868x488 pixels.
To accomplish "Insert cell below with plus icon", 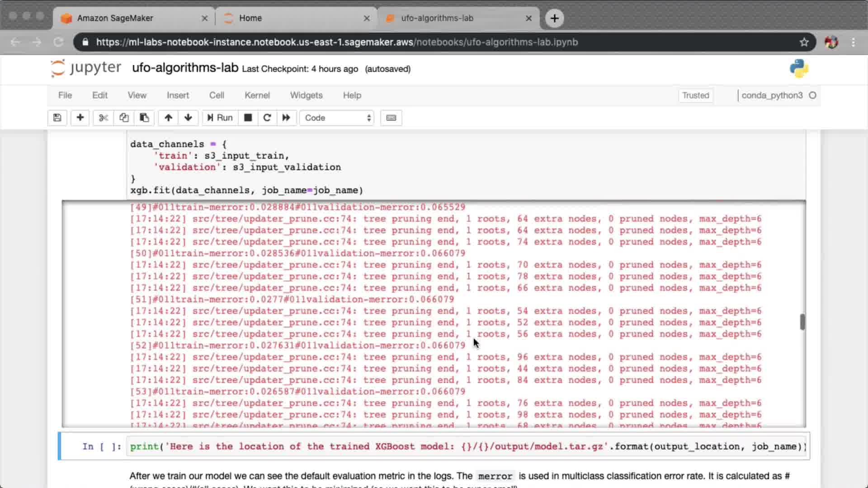I will tap(80, 118).
